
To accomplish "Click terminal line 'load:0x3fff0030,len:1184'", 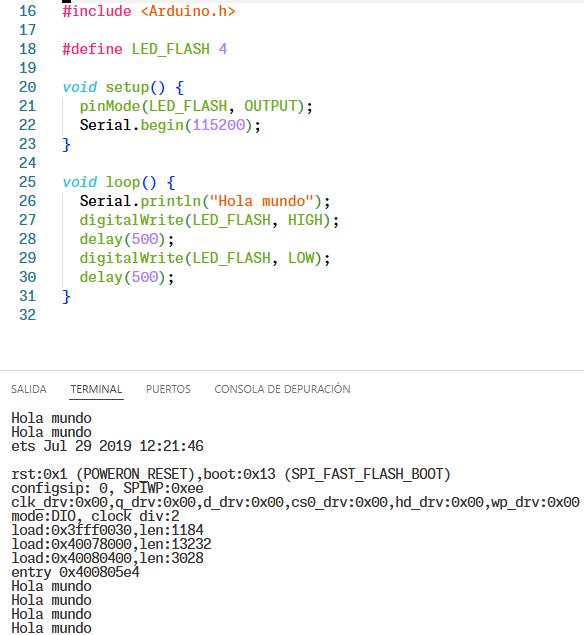I will (x=107, y=530).
